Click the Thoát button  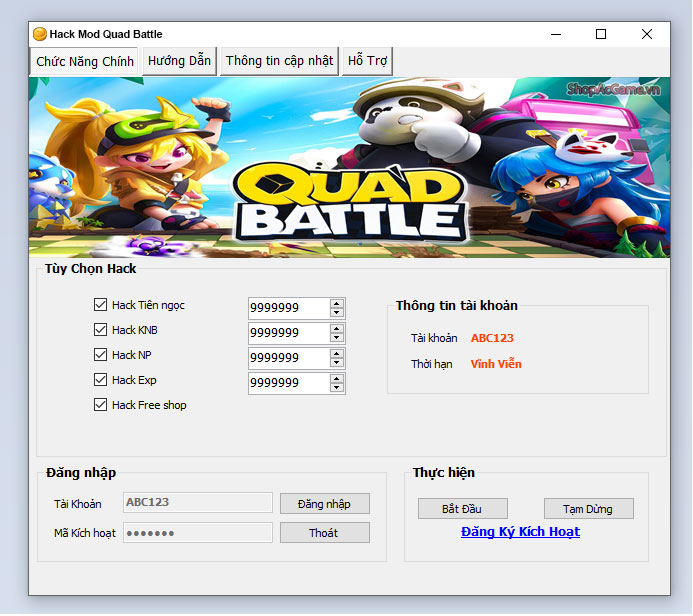pyautogui.click(x=325, y=533)
